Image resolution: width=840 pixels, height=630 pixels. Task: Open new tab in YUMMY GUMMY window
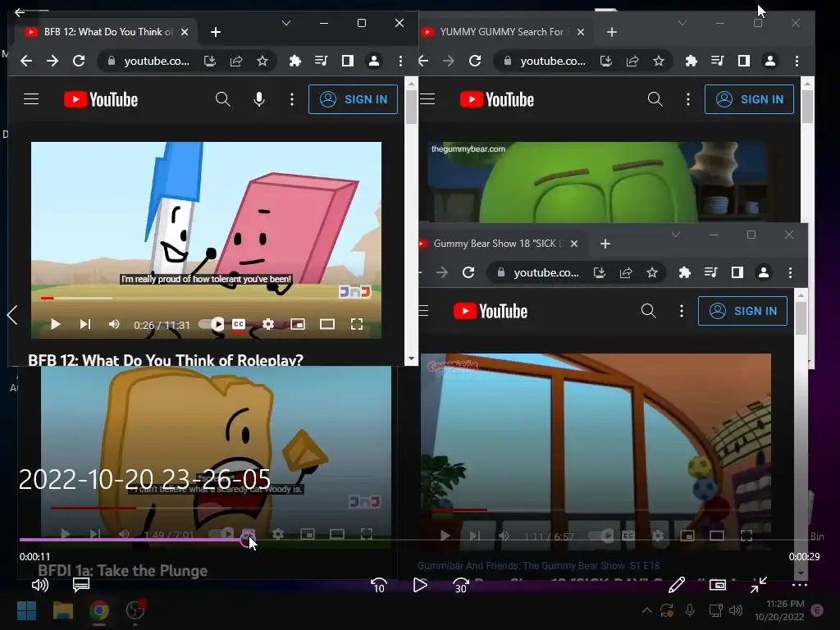coord(612,32)
